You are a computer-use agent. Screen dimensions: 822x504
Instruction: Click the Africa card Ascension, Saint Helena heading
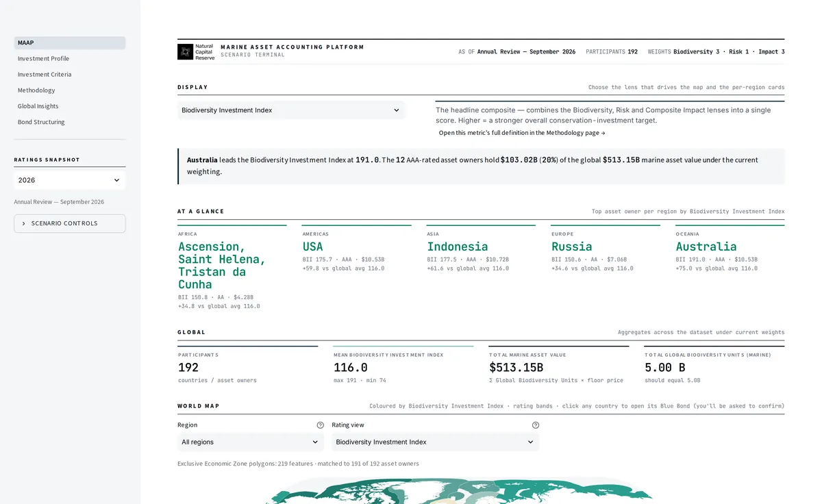pos(222,266)
